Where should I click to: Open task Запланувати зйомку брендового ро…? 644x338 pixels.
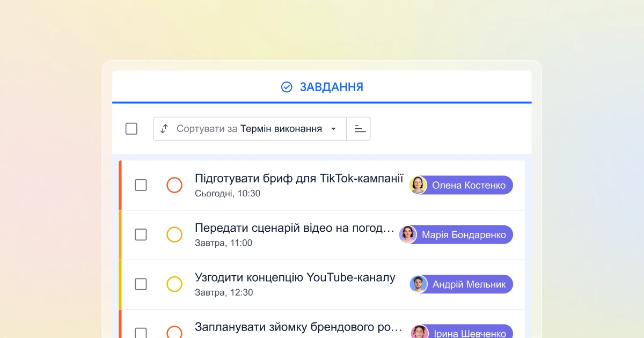298,327
